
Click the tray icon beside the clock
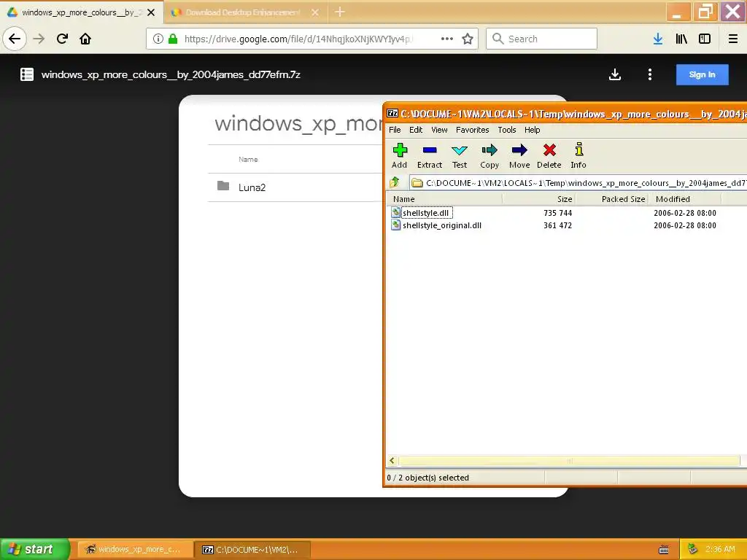692,549
